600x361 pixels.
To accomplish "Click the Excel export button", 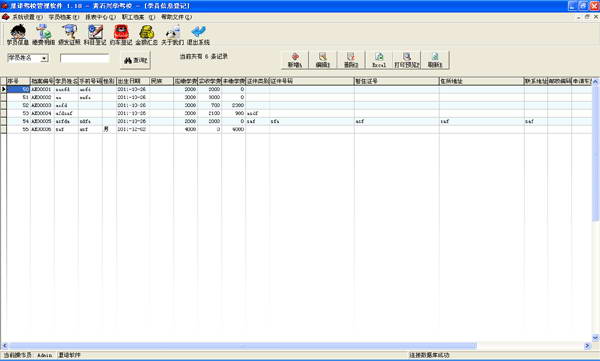I will coord(379,60).
